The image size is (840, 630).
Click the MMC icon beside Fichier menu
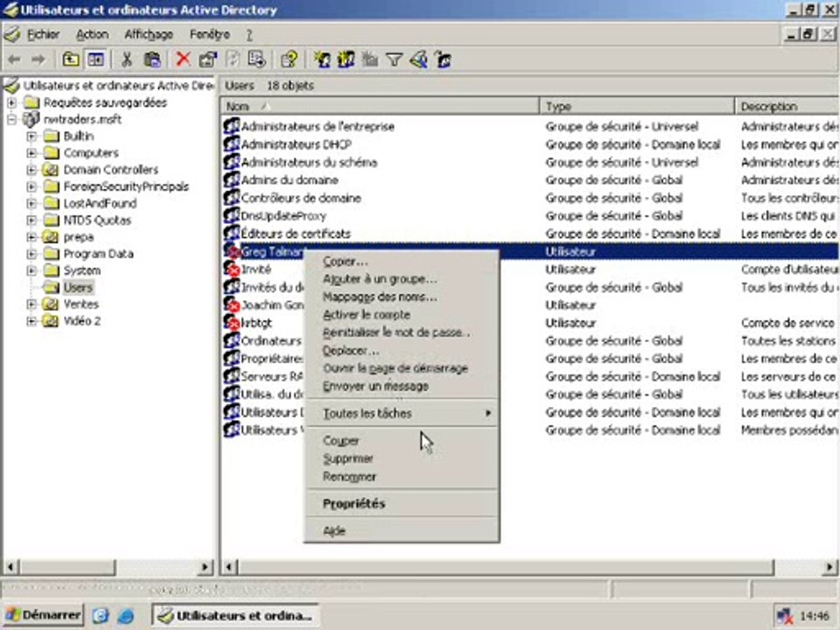11,34
